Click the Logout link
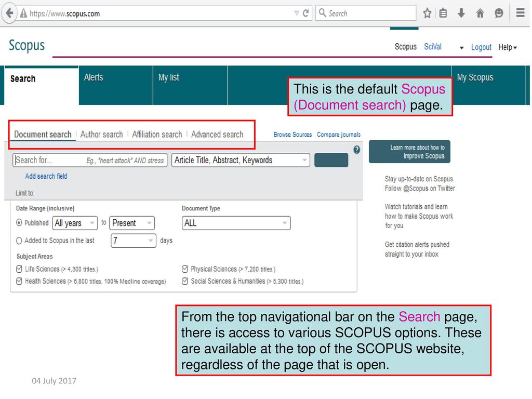Viewport: 532px width, 399px height. tap(481, 47)
